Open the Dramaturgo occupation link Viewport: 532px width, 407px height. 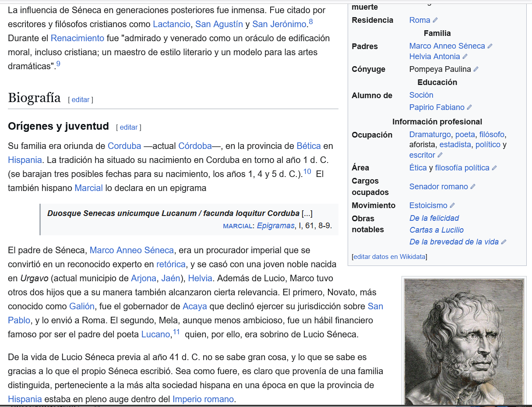click(x=430, y=134)
